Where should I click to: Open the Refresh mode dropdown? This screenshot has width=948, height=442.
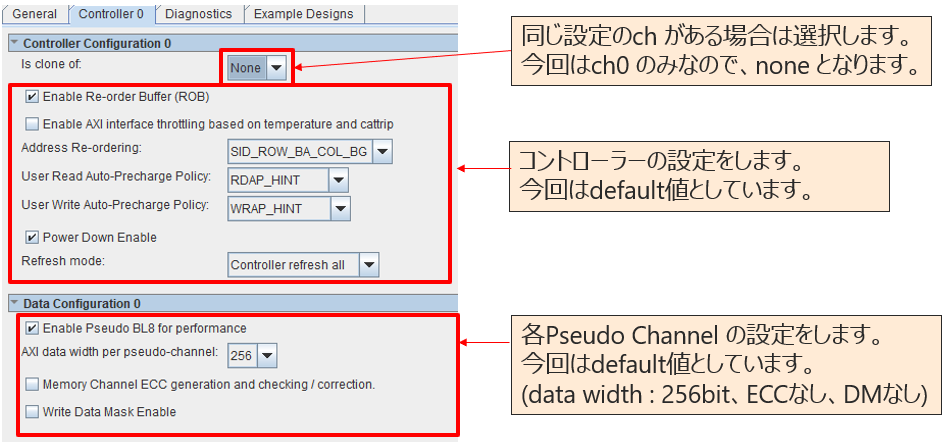coord(369,265)
